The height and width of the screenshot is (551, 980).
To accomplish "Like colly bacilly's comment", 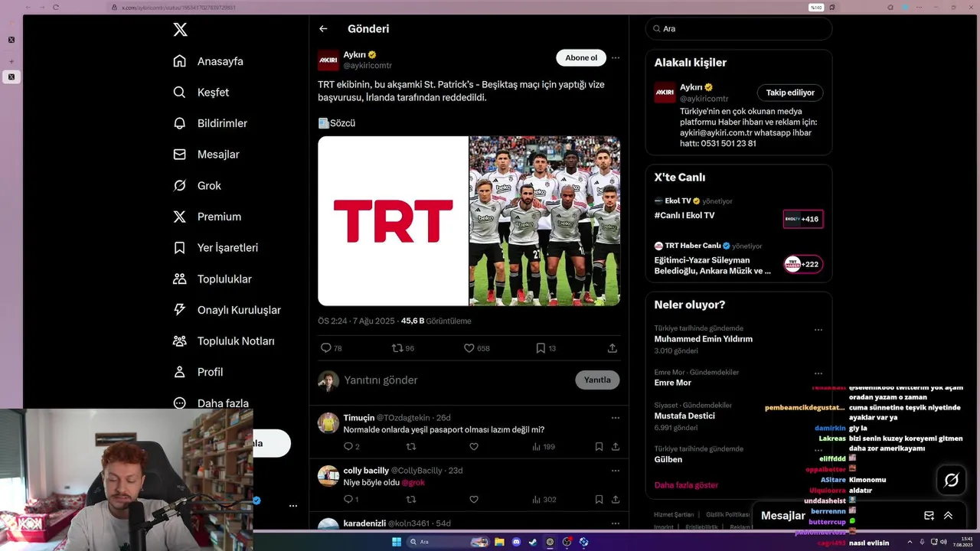I will pyautogui.click(x=474, y=500).
